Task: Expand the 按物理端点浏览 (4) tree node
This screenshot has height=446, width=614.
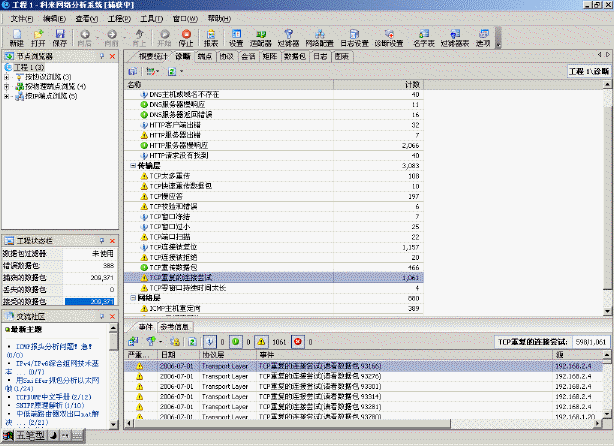Action: (x=6, y=87)
